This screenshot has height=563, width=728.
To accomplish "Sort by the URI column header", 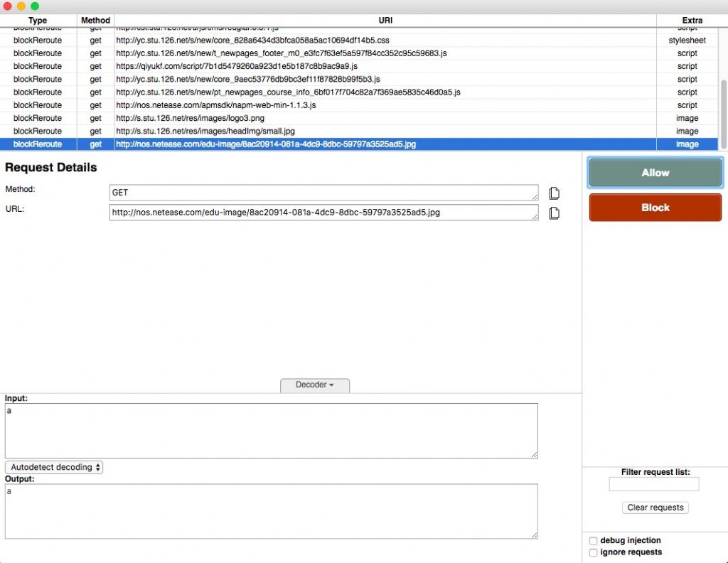I will tap(385, 21).
